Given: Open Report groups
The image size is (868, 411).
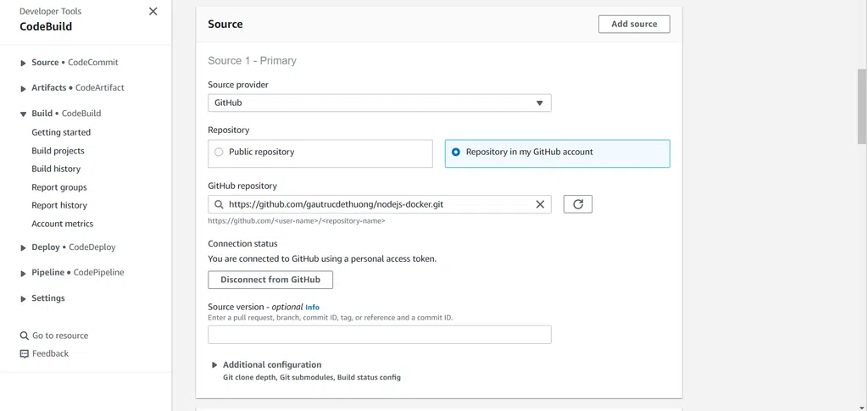Looking at the screenshot, I should tap(59, 187).
